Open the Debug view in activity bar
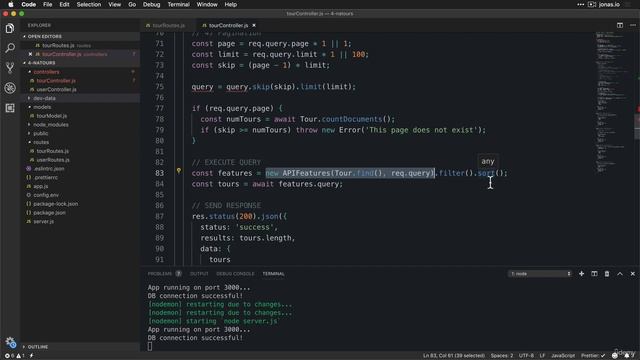Screen dimensions: 640x360 coord(10,88)
